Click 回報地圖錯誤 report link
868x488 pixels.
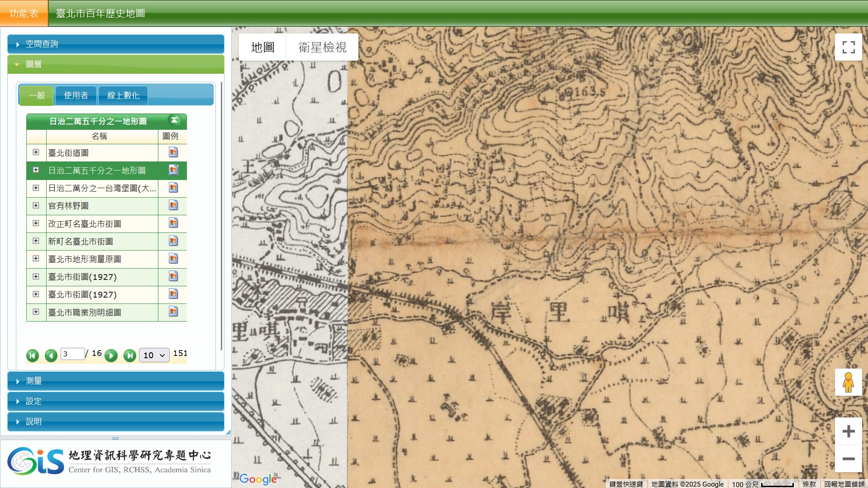(x=844, y=484)
